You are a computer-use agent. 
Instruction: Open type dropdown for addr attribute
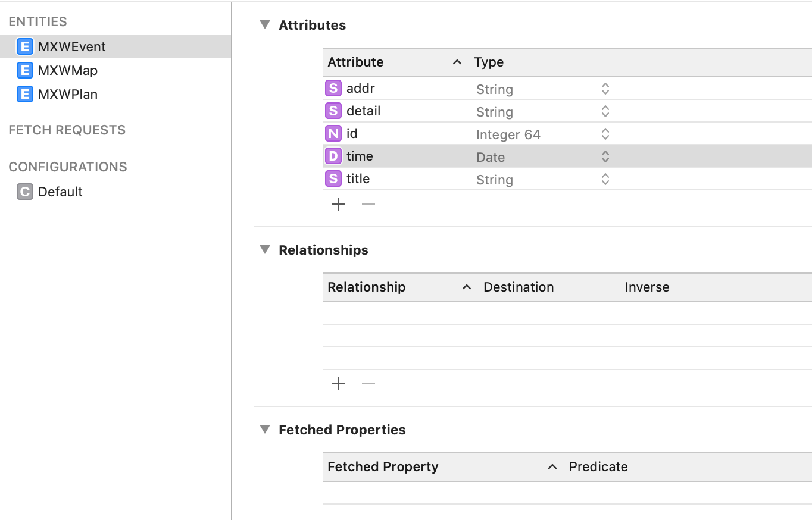[x=605, y=89]
